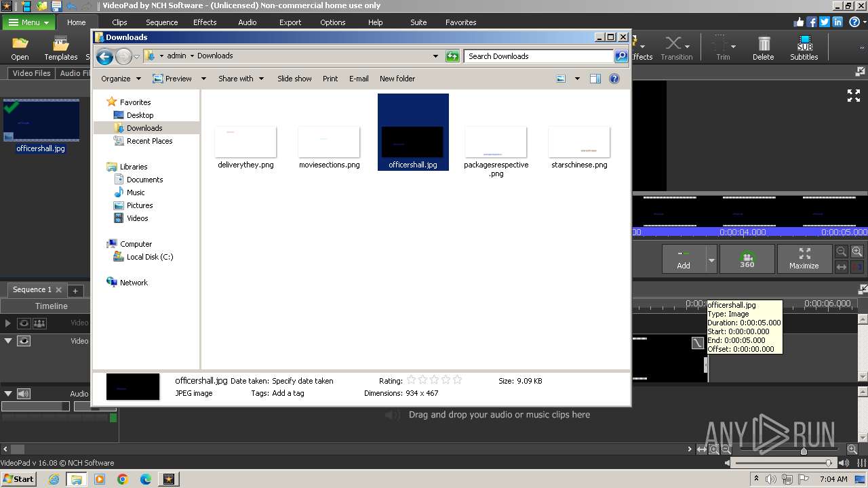Click the 360 video button
The image size is (868, 488).
tap(747, 259)
